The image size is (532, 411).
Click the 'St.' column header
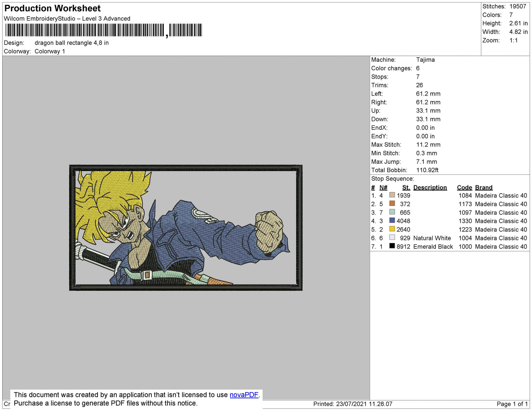click(406, 188)
